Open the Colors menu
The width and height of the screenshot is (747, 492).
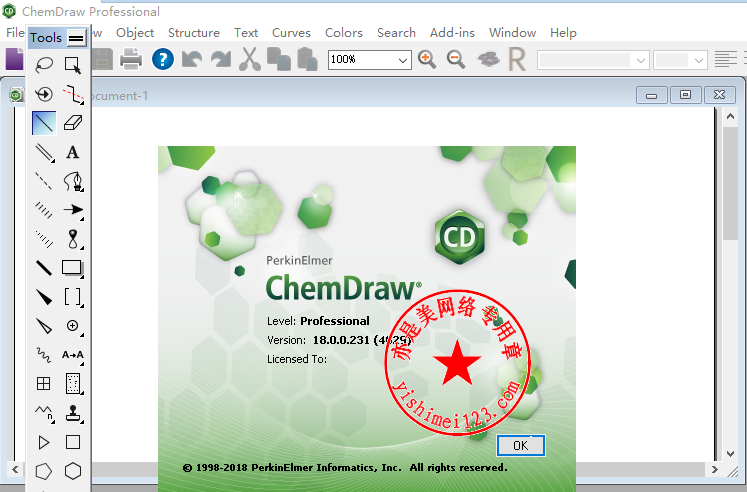coord(343,32)
